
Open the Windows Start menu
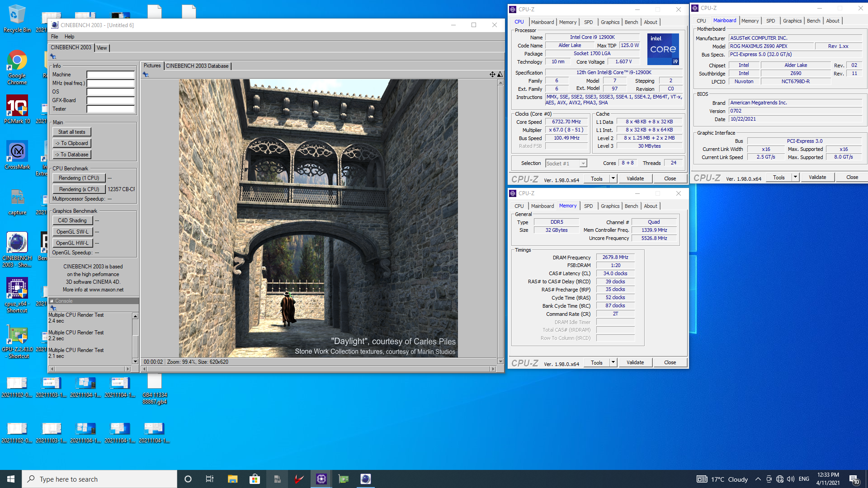click(x=11, y=479)
